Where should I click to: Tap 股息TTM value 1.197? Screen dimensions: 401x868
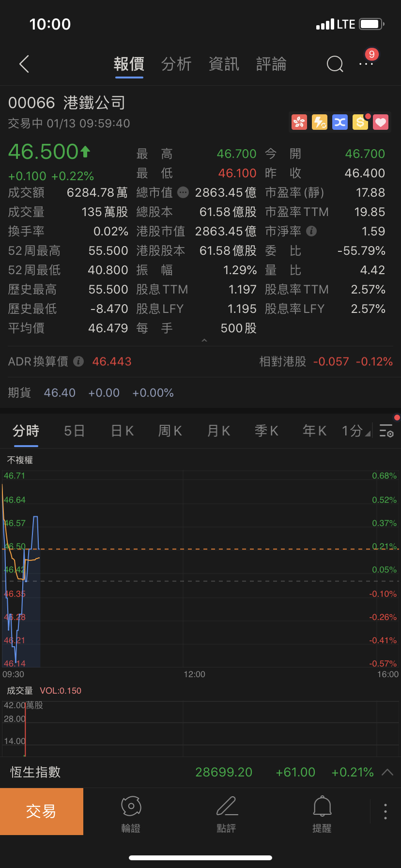pos(243,289)
